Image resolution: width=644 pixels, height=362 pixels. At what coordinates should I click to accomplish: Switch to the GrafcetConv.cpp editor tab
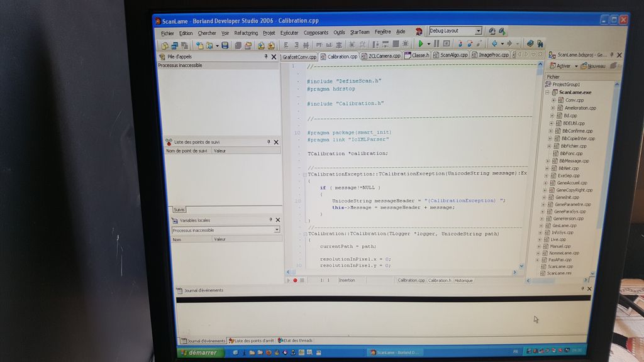point(299,57)
